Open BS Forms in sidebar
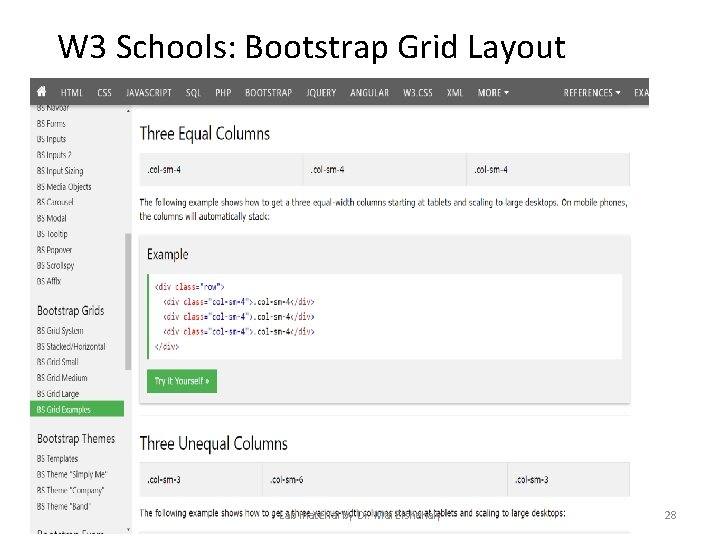720x540 pixels. tap(51, 124)
